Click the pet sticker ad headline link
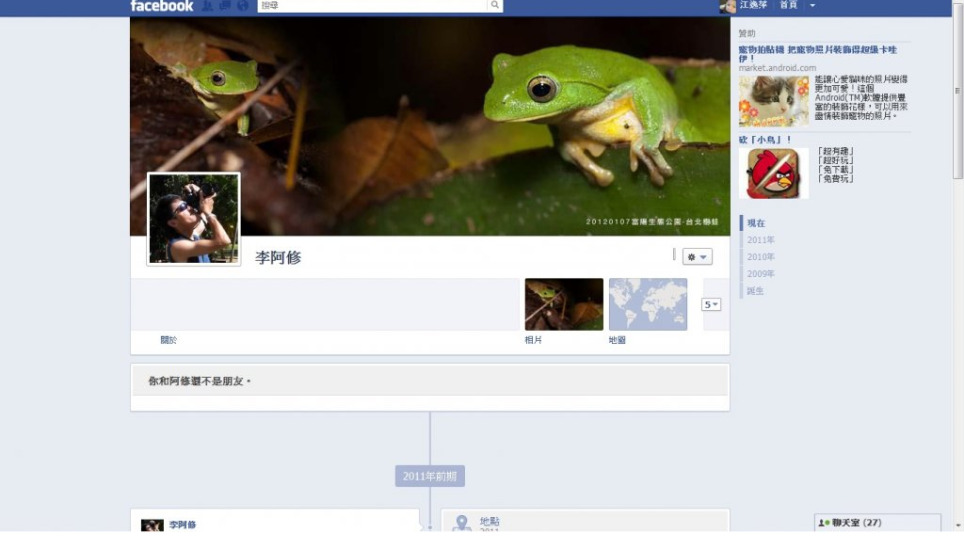This screenshot has width=964, height=540. click(x=817, y=53)
